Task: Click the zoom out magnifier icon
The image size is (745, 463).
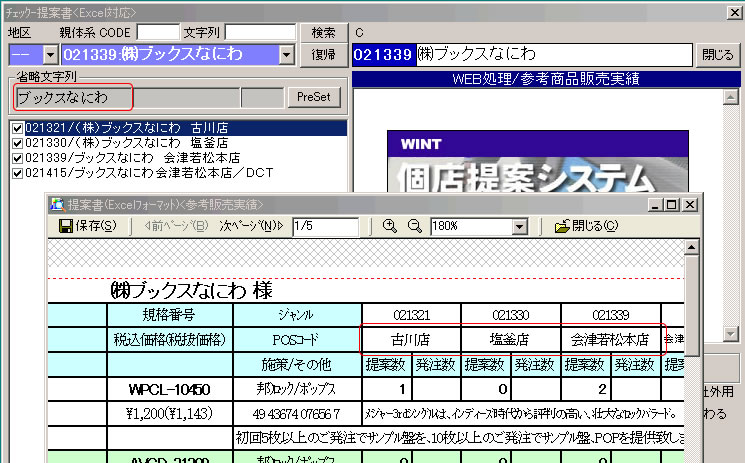Action: pyautogui.click(x=415, y=226)
